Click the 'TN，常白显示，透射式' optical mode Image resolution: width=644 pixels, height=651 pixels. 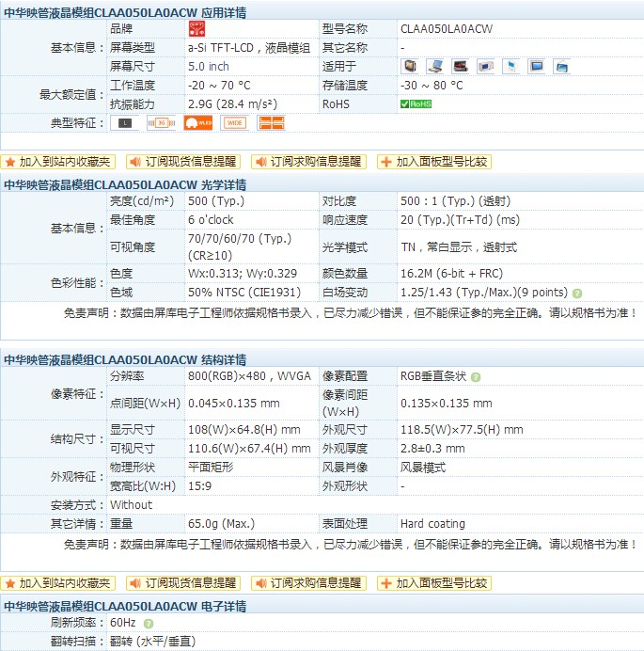point(459,247)
